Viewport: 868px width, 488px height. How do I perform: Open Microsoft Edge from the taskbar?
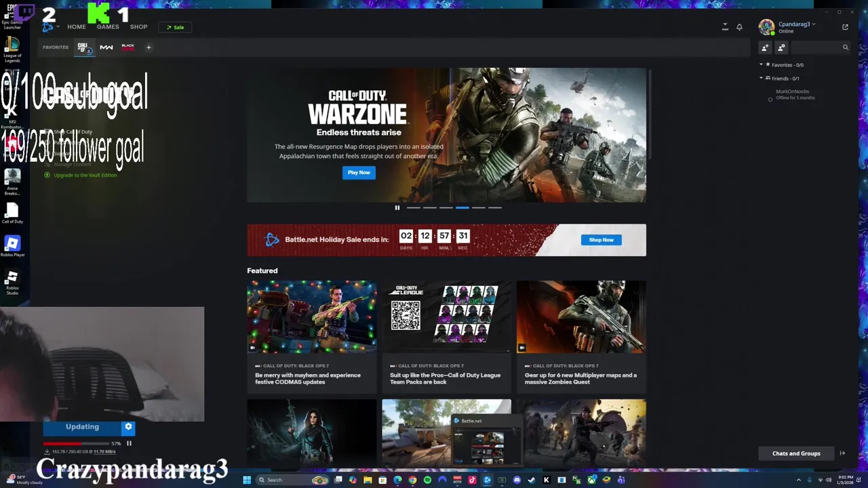[x=397, y=480]
